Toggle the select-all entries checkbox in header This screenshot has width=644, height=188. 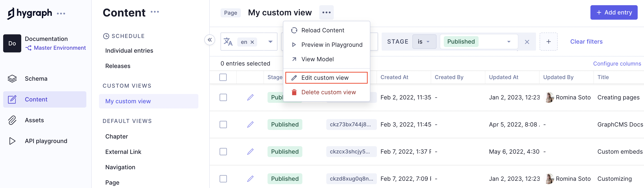(x=223, y=77)
